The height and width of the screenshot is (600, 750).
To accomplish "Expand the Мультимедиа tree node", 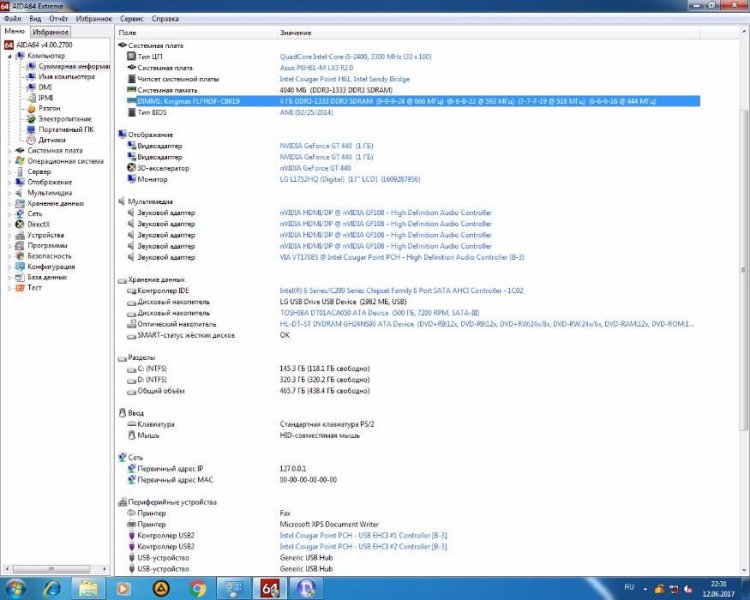I will [x=9, y=193].
